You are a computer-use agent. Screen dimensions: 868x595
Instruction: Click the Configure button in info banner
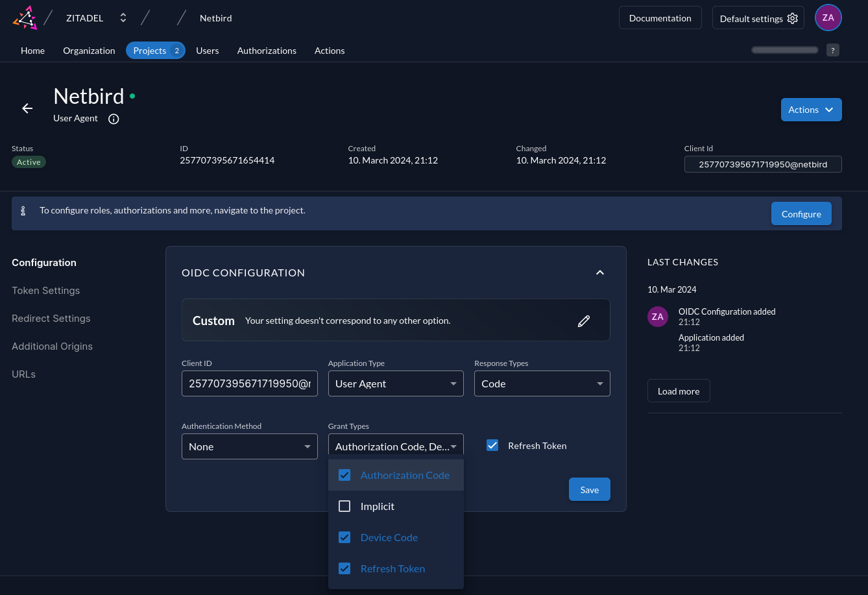tap(801, 213)
